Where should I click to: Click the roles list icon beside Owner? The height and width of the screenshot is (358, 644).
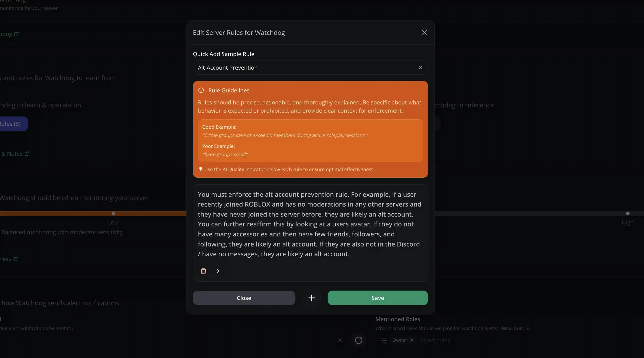383,340
